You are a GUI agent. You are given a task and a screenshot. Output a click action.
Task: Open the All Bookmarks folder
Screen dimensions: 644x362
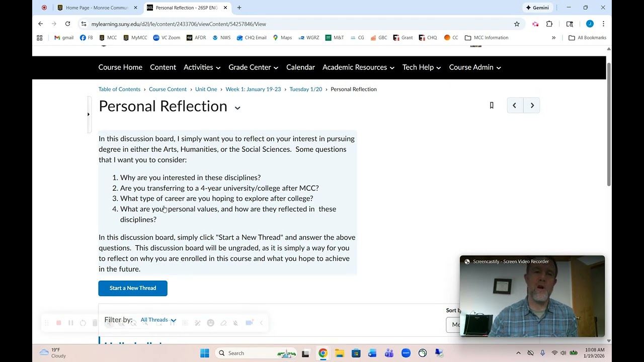[587, 38]
